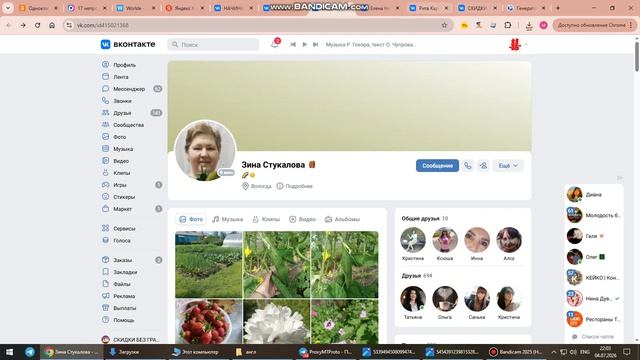Open mutual friend Алсу avatar

click(x=509, y=240)
